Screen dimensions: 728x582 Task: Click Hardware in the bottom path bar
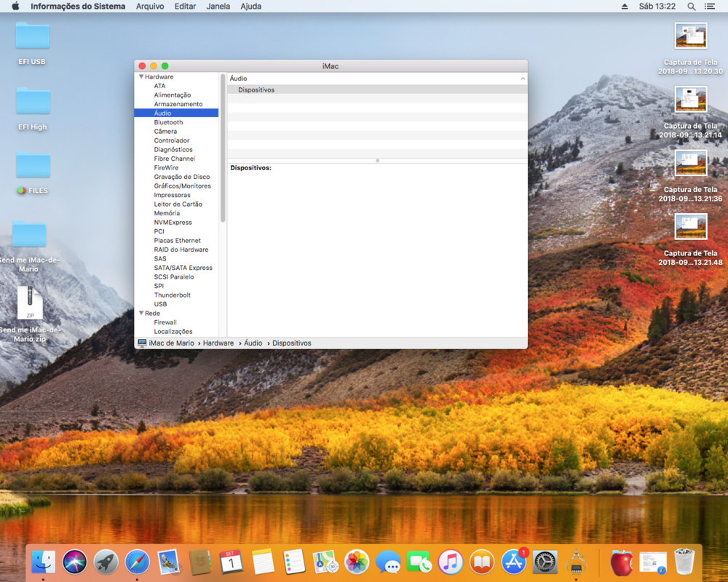point(218,343)
